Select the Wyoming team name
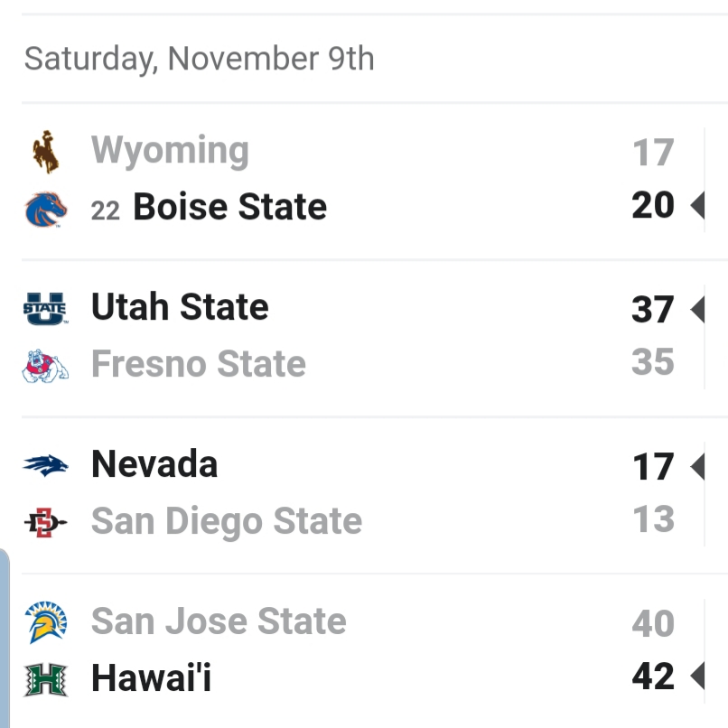 pos(170,151)
